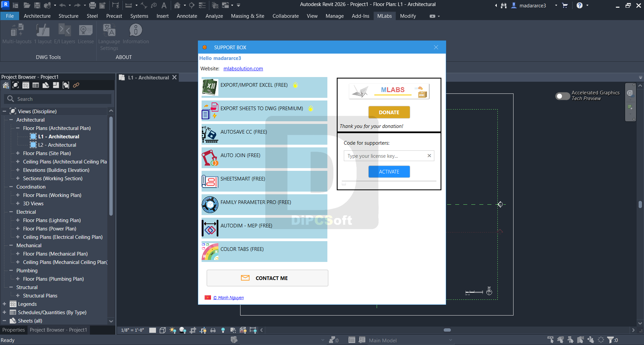Viewport: 644px width, 345px height.
Task: Click the DONATE button
Action: [389, 112]
